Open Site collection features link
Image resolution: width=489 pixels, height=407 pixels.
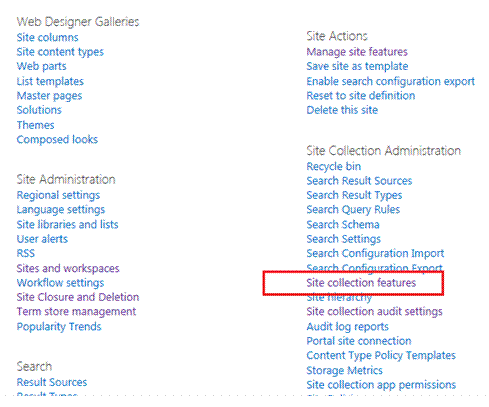pos(361,283)
